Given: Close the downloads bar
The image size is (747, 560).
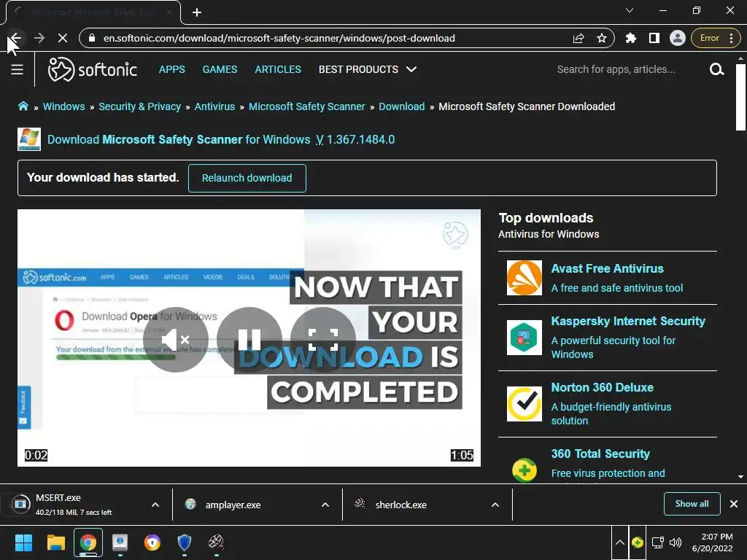Looking at the screenshot, I should pos(734,504).
